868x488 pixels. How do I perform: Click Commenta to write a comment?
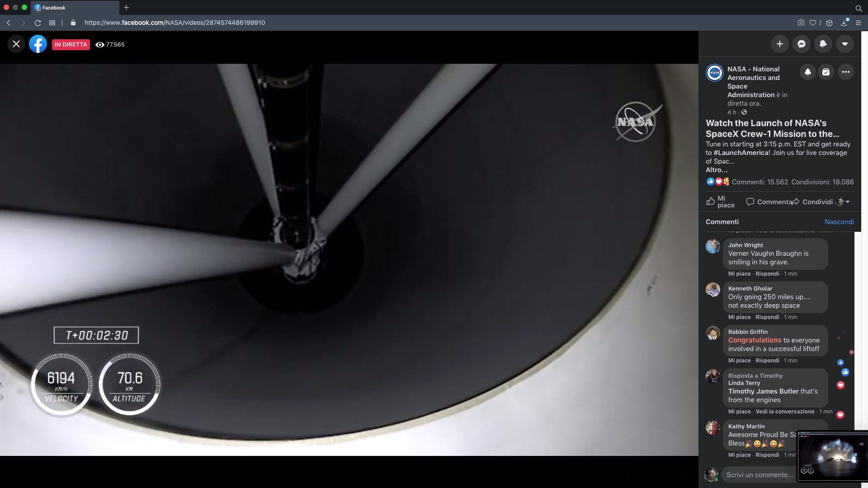pos(769,202)
